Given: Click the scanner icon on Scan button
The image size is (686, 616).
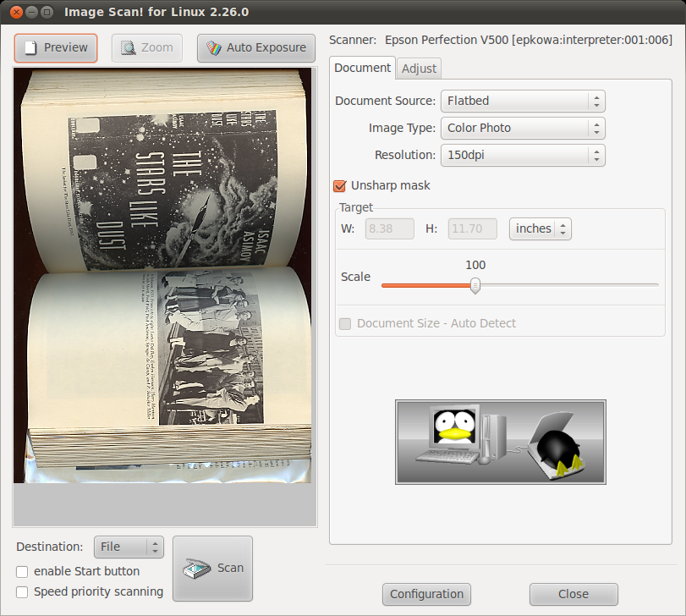Looking at the screenshot, I should coord(197,569).
